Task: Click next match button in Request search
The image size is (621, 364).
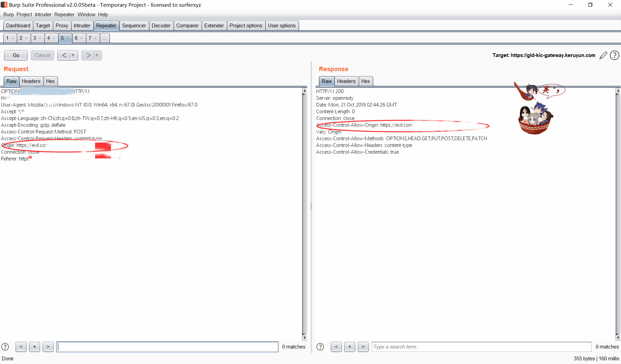Action: (x=48, y=346)
